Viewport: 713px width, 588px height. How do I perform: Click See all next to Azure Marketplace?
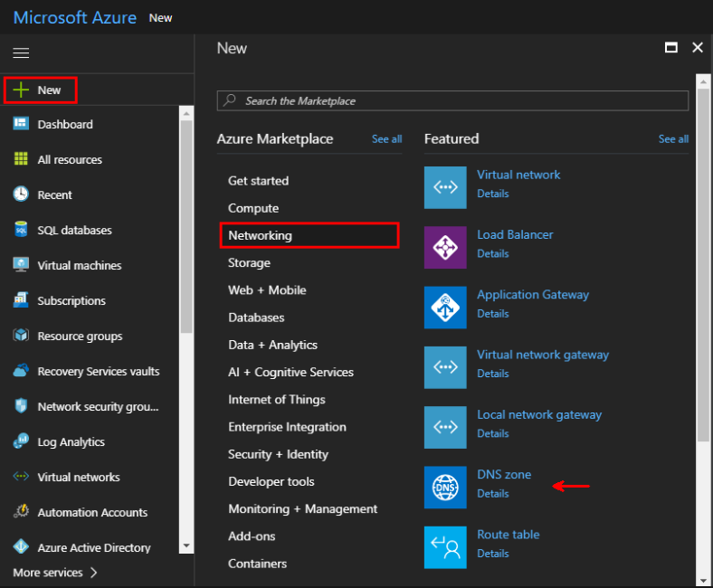386,138
